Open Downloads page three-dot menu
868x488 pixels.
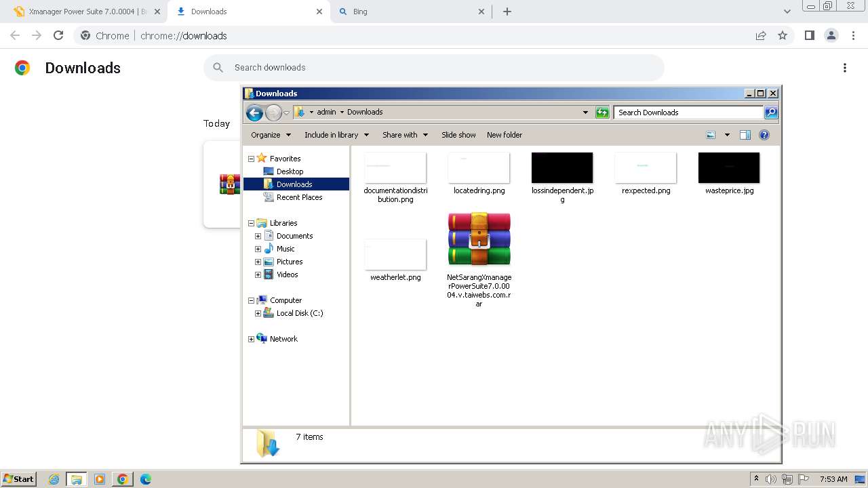(x=845, y=68)
